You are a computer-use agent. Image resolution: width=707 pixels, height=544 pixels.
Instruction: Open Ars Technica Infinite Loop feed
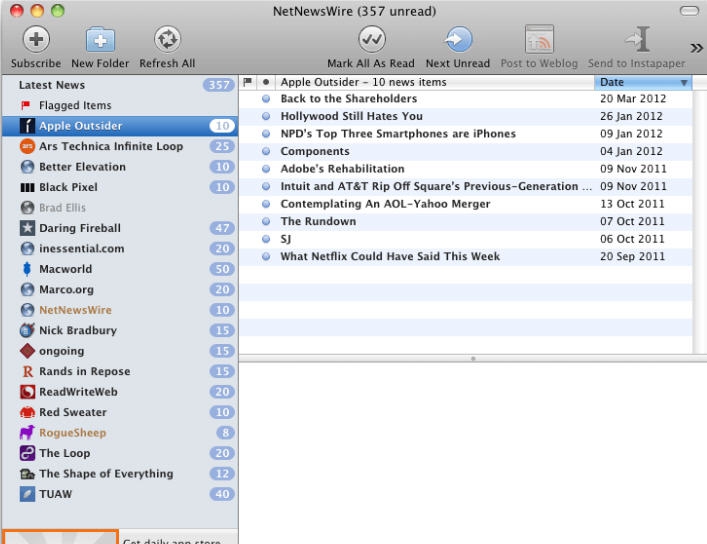click(120, 146)
